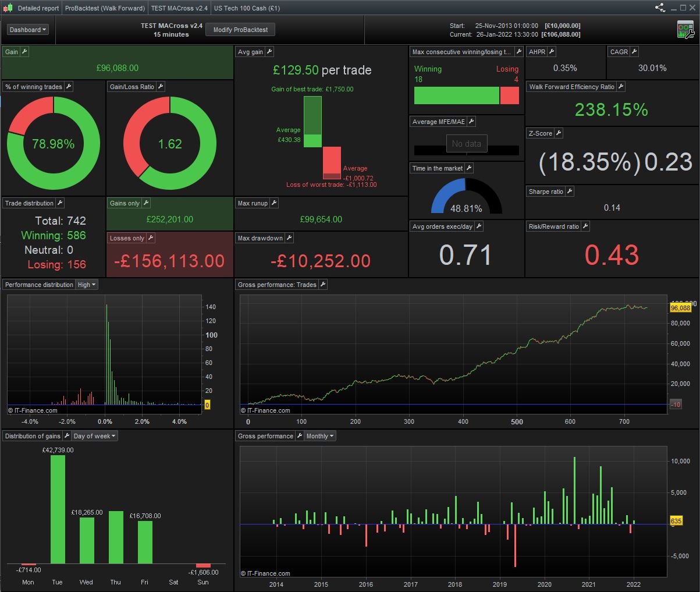
Task: Click the £129.50 per trade value
Action: [x=322, y=70]
